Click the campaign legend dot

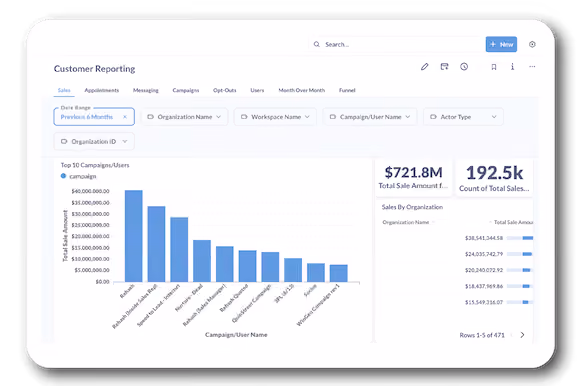(63, 176)
